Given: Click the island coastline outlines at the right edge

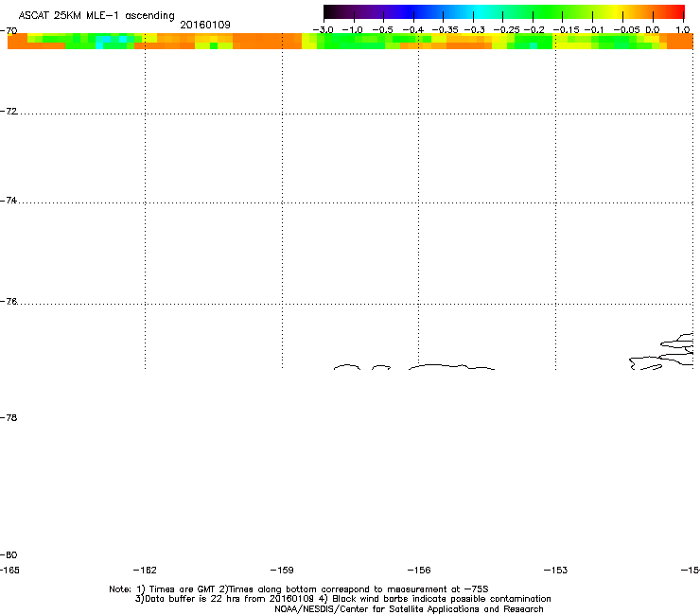Looking at the screenshot, I should tap(661, 352).
